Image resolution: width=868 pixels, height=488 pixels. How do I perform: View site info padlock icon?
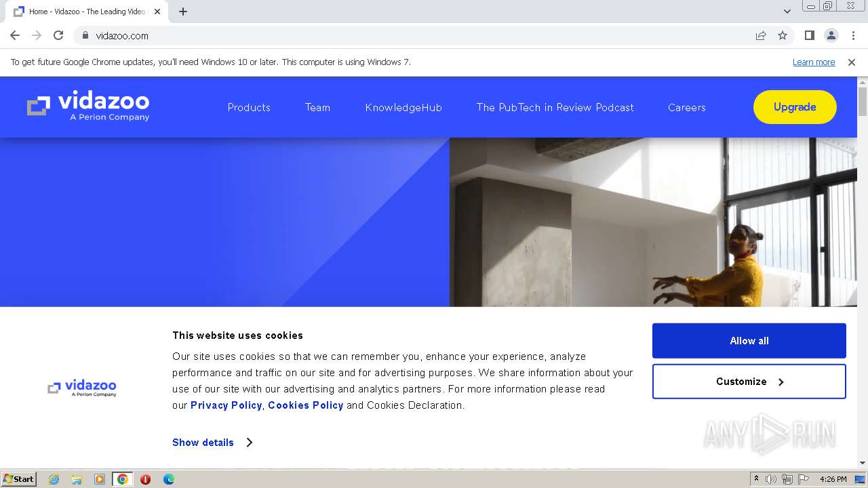pos(85,35)
